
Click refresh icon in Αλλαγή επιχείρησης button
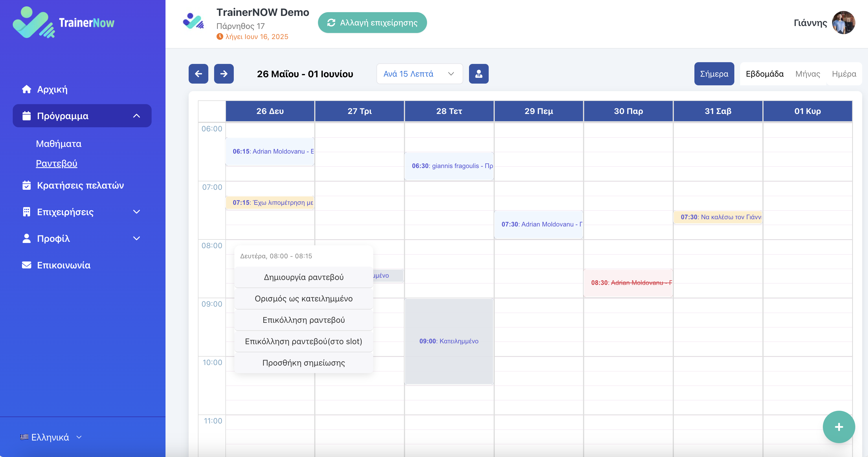(x=331, y=23)
